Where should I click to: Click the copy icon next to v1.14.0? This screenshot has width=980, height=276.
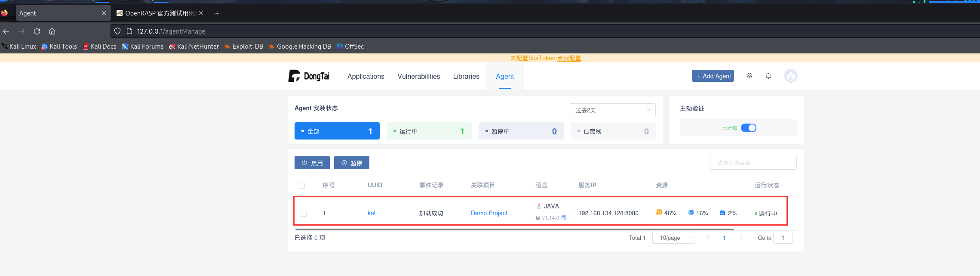pos(564,218)
